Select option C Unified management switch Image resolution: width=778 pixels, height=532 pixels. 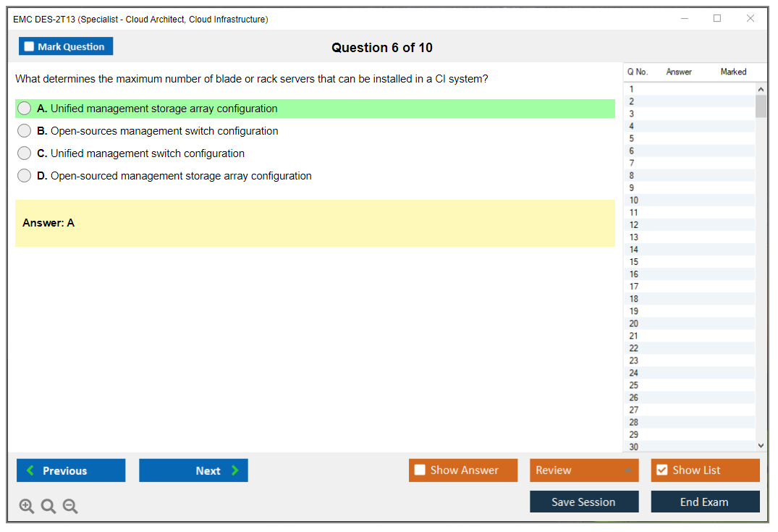coord(25,153)
